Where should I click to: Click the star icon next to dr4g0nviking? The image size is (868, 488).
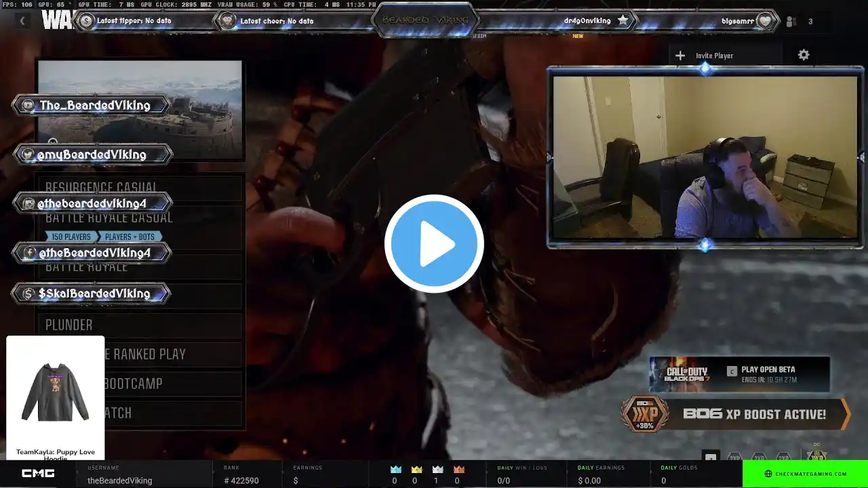pos(623,21)
